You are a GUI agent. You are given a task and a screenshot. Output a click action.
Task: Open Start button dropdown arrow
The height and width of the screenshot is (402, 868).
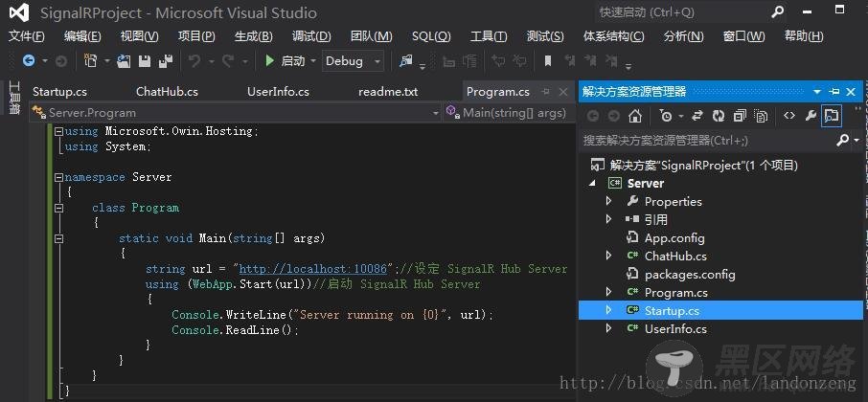coord(313,61)
